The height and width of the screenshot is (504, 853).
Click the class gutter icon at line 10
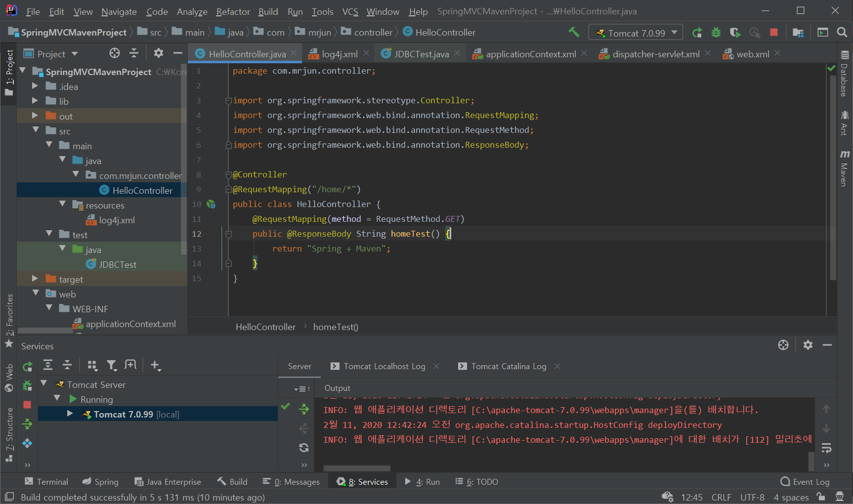tap(211, 204)
